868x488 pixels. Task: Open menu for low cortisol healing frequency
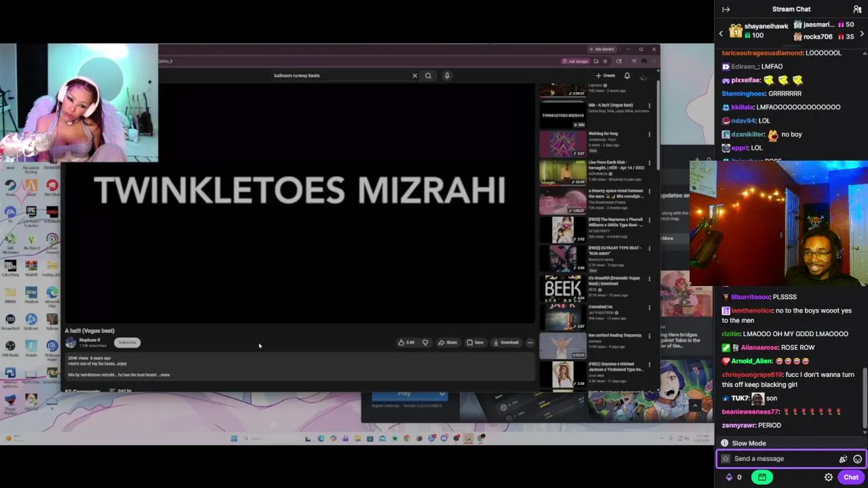click(649, 335)
